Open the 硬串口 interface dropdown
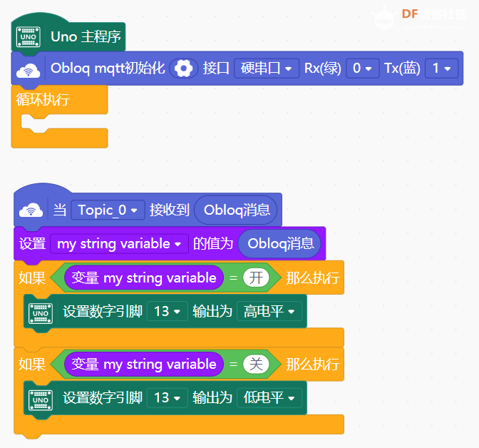 coord(266,68)
